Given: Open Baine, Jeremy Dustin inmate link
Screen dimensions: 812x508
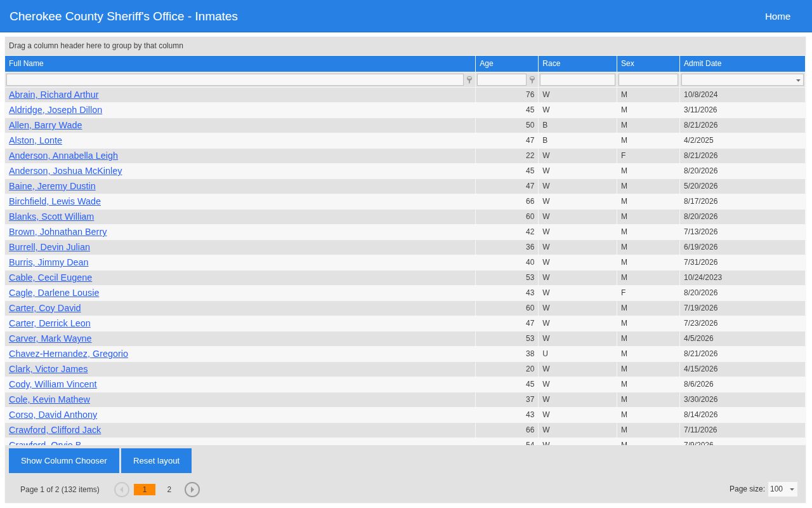Looking at the screenshot, I should (52, 186).
